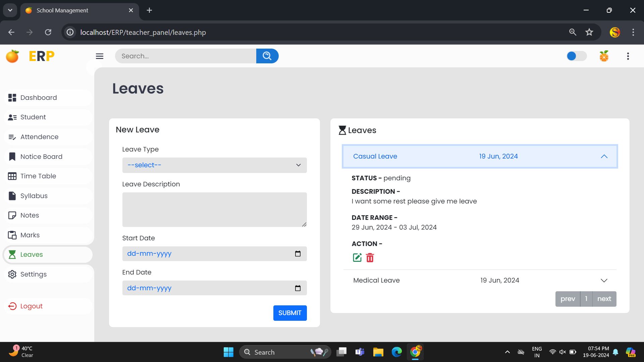Click the blue search magnifier button
The height and width of the screenshot is (362, 644).
point(267,56)
